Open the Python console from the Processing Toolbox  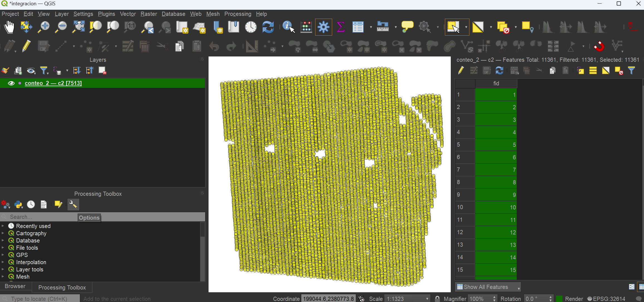18,204
